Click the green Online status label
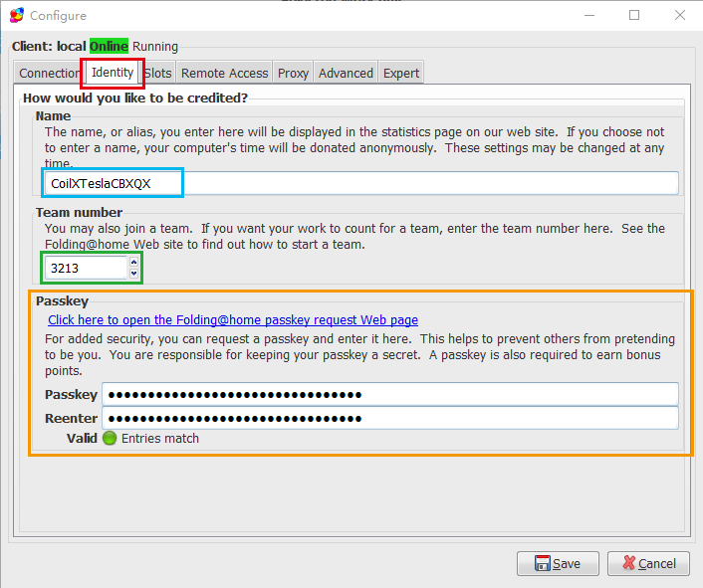The image size is (703, 588). click(x=109, y=46)
